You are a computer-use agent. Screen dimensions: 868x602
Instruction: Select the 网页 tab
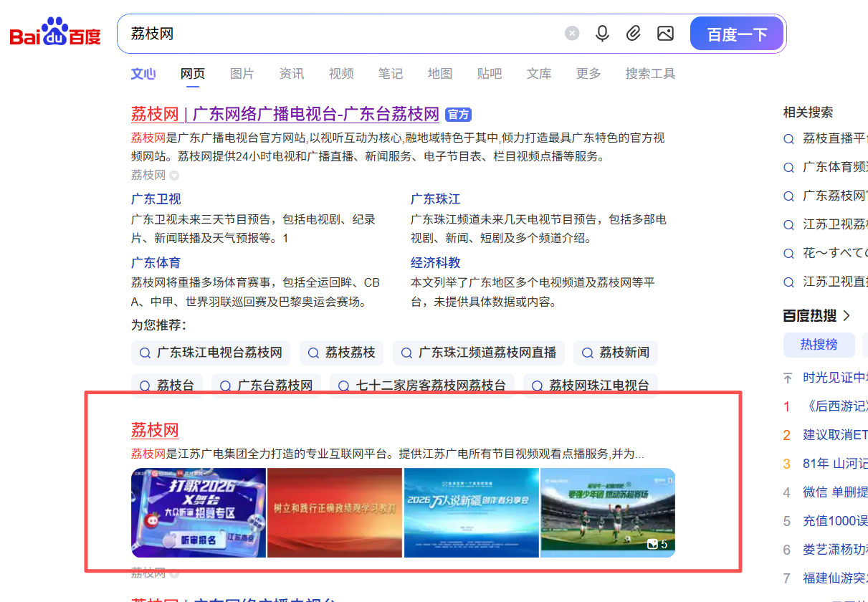(193, 74)
